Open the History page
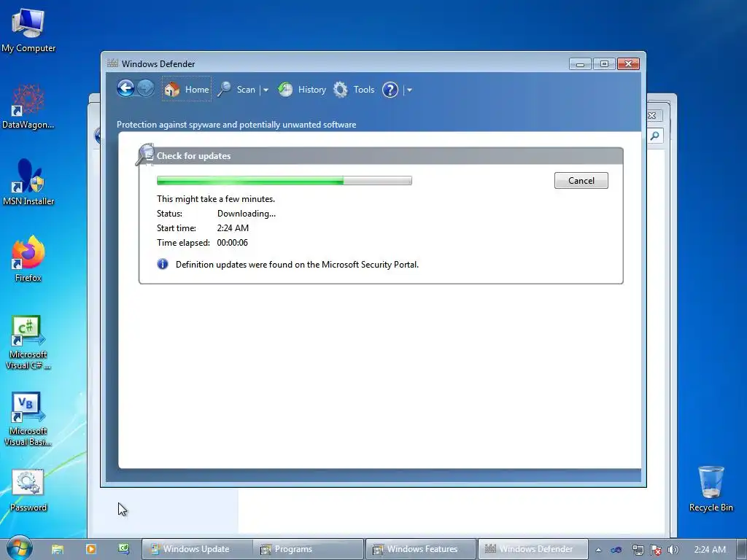The height and width of the screenshot is (560, 747). pyautogui.click(x=302, y=89)
